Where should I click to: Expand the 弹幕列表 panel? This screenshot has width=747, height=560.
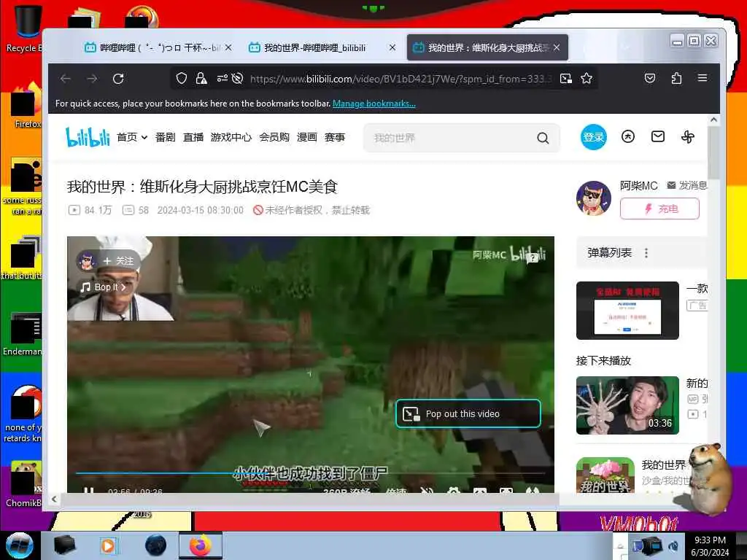pos(609,253)
